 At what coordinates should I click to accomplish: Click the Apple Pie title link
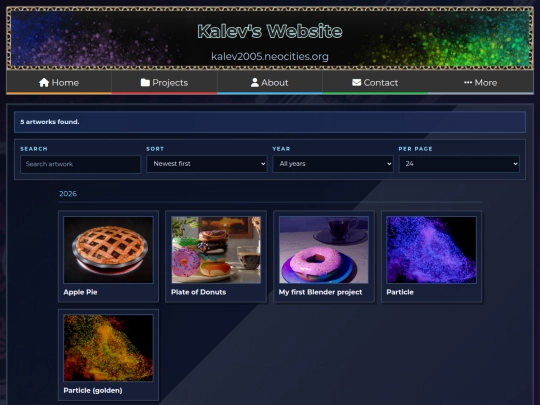click(x=80, y=292)
